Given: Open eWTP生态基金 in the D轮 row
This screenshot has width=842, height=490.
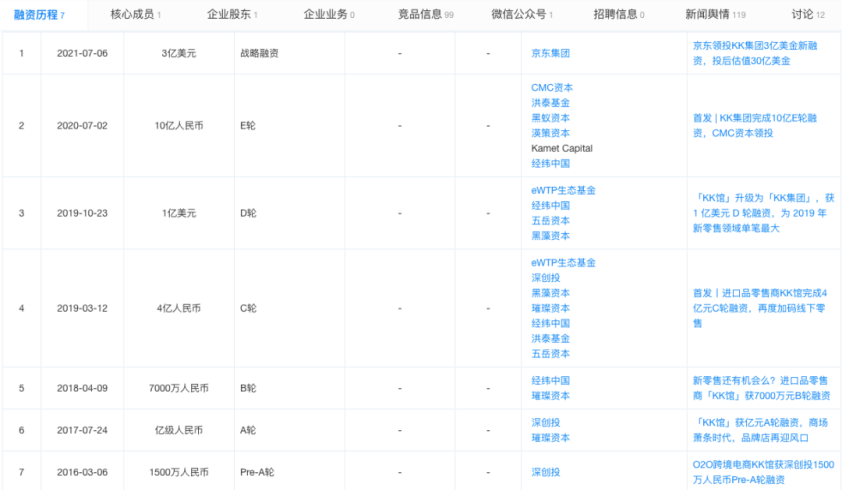Looking at the screenshot, I should click(563, 190).
